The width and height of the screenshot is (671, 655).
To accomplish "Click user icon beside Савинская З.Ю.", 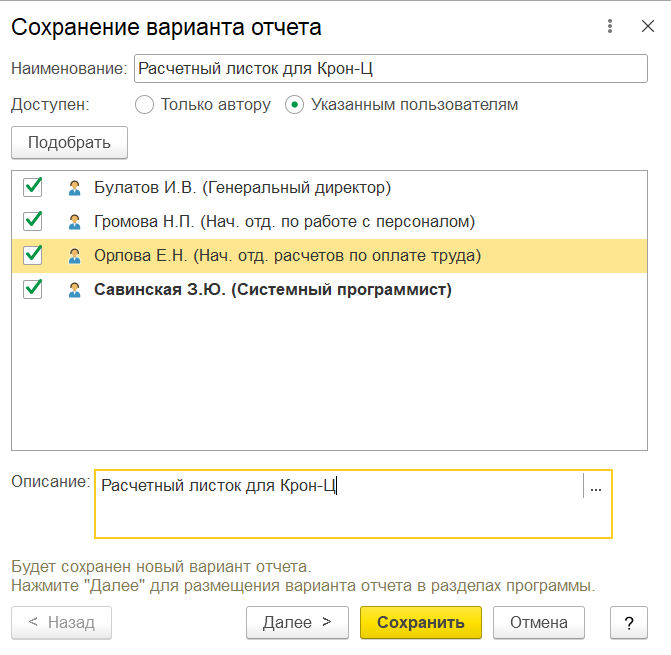I will click(x=74, y=290).
